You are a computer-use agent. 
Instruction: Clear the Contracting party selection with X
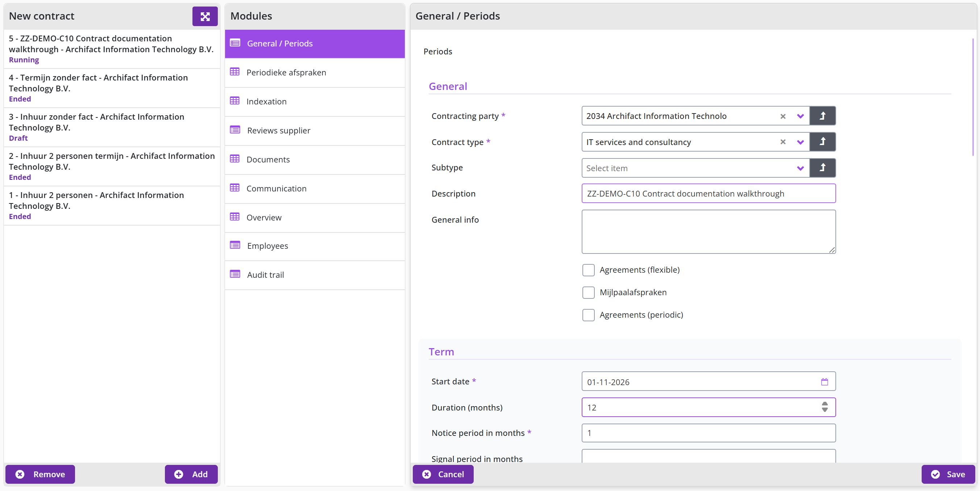coord(783,116)
